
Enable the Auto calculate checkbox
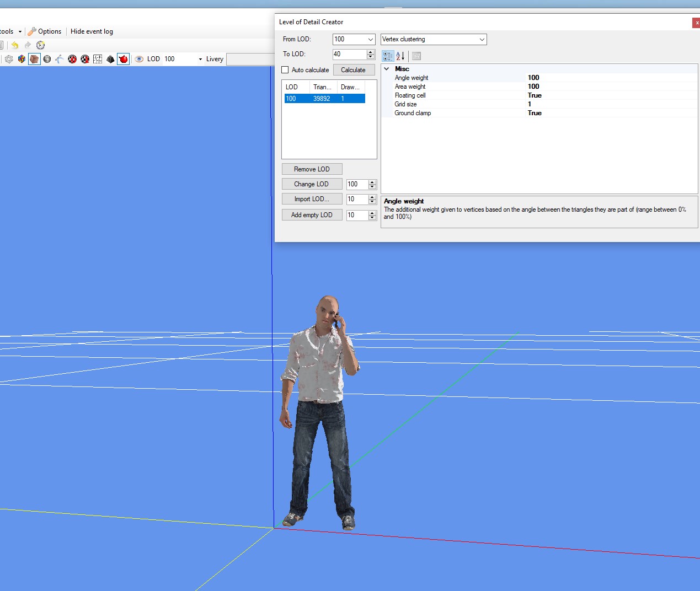(285, 69)
